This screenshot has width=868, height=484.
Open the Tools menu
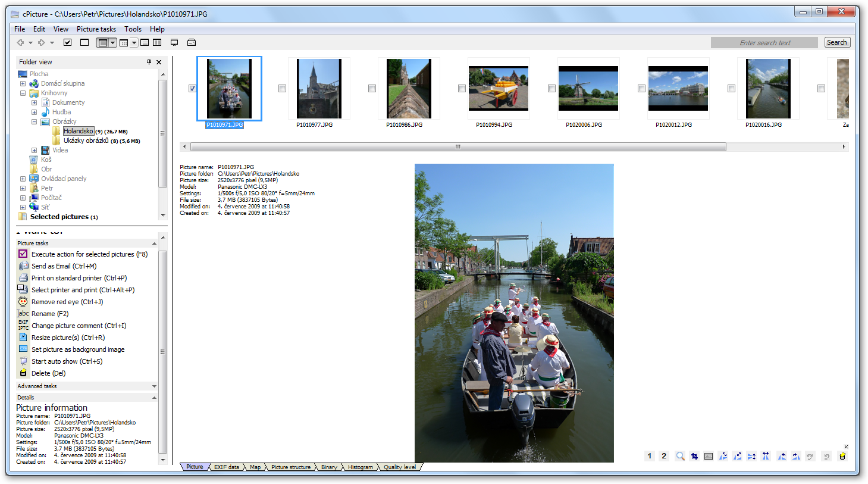[x=133, y=29]
